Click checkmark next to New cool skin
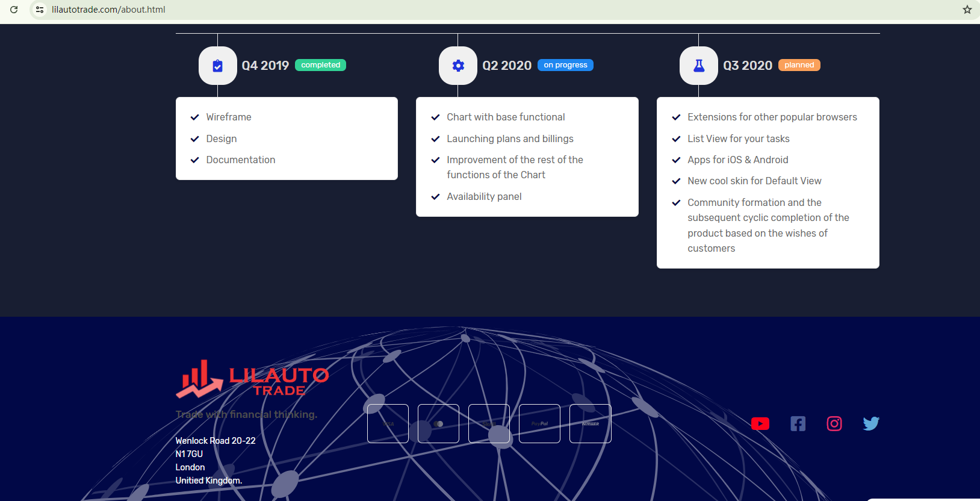 tap(676, 181)
